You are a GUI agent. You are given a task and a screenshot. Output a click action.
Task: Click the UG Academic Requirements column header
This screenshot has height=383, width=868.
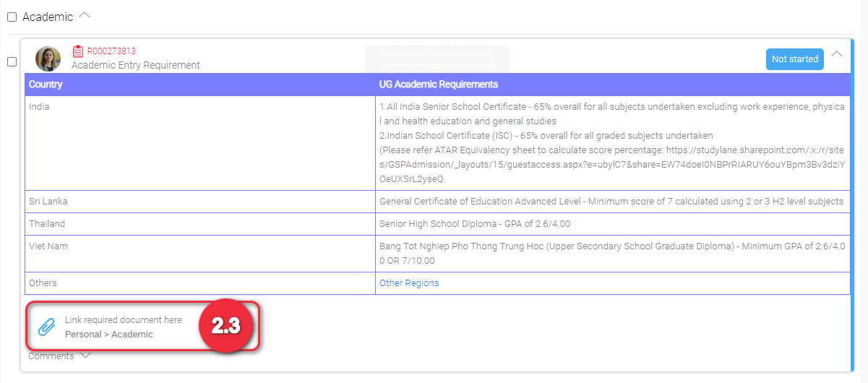(x=438, y=85)
